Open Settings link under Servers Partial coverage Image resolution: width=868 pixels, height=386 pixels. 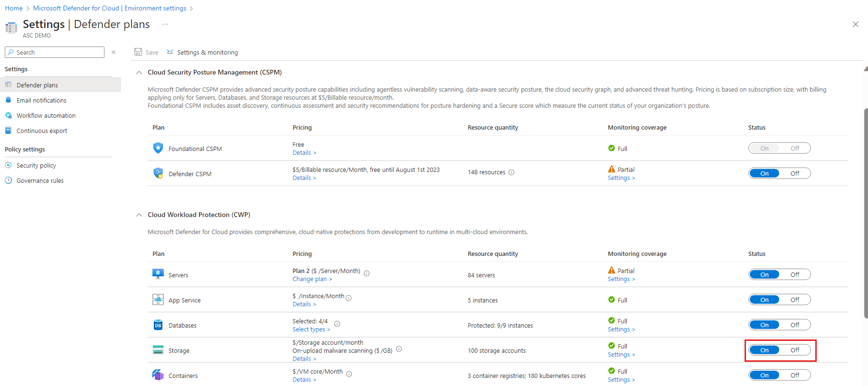[622, 279]
